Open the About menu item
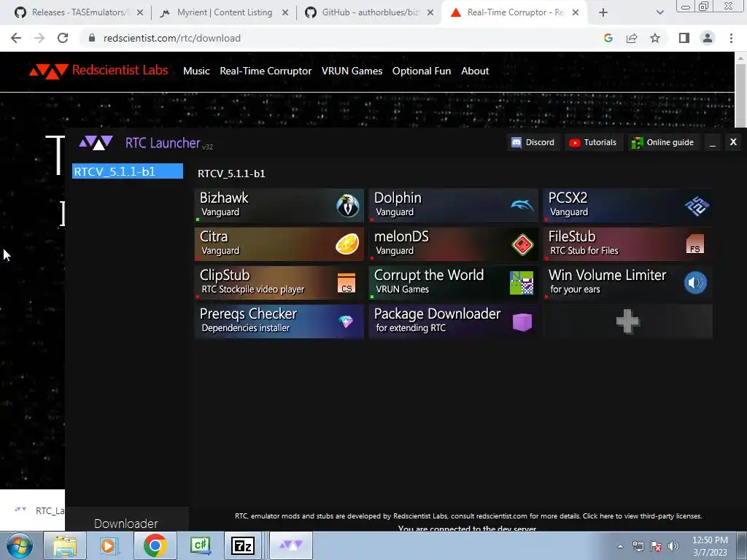 pyautogui.click(x=474, y=71)
